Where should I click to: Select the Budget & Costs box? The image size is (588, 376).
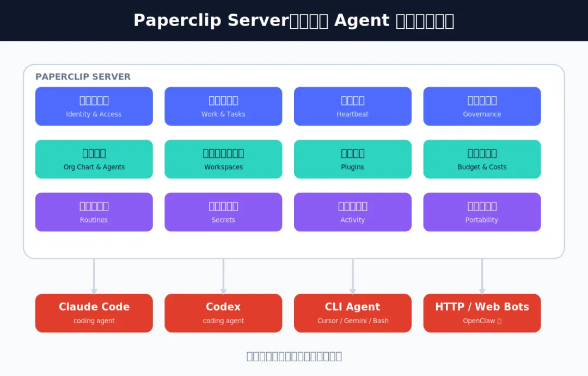[x=482, y=159]
